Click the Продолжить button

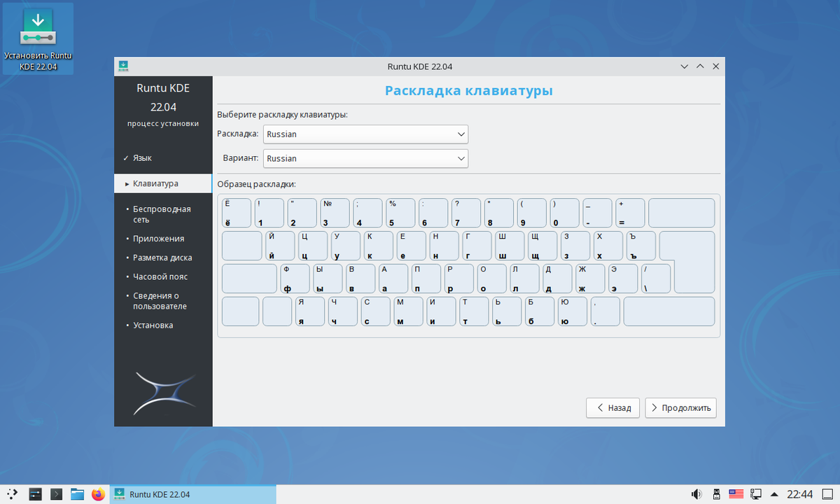[680, 407]
